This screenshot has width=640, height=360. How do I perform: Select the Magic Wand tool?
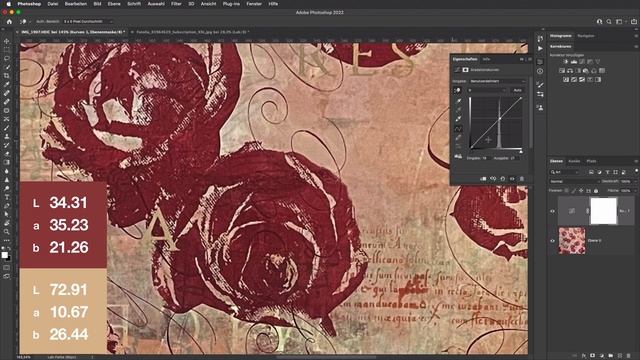7,67
